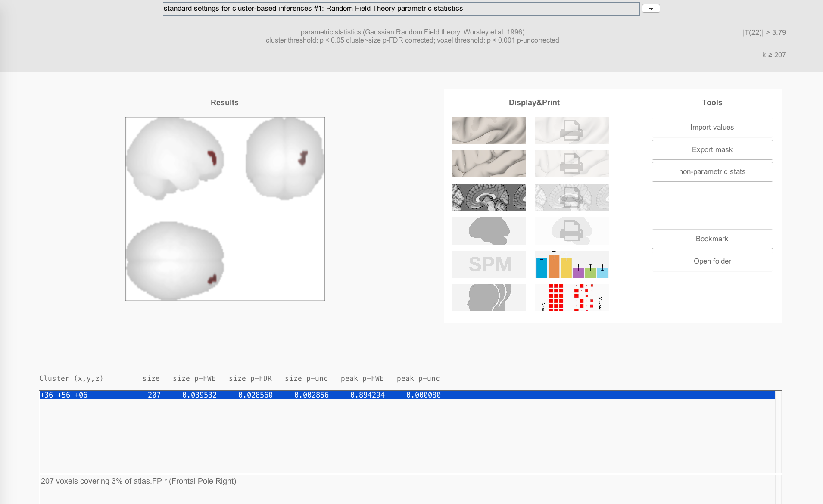This screenshot has width=823, height=504.
Task: Click the glass brain results image
Action: pos(225,209)
